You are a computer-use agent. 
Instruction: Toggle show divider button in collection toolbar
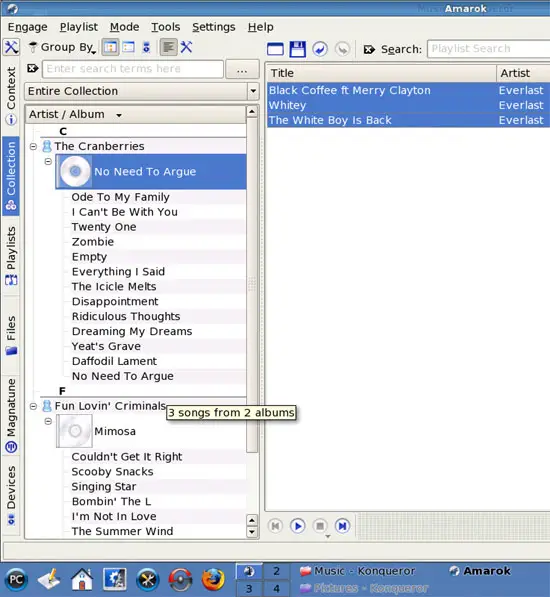[168, 47]
